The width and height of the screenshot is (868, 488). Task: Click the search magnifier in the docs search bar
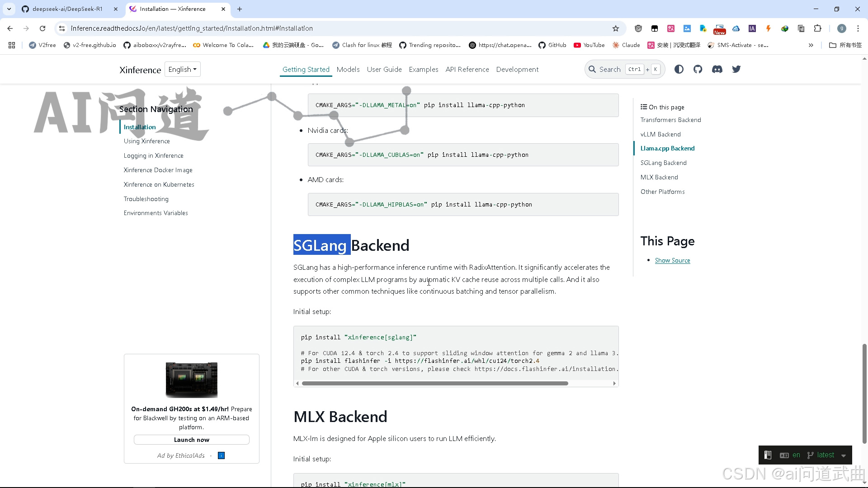(593, 69)
